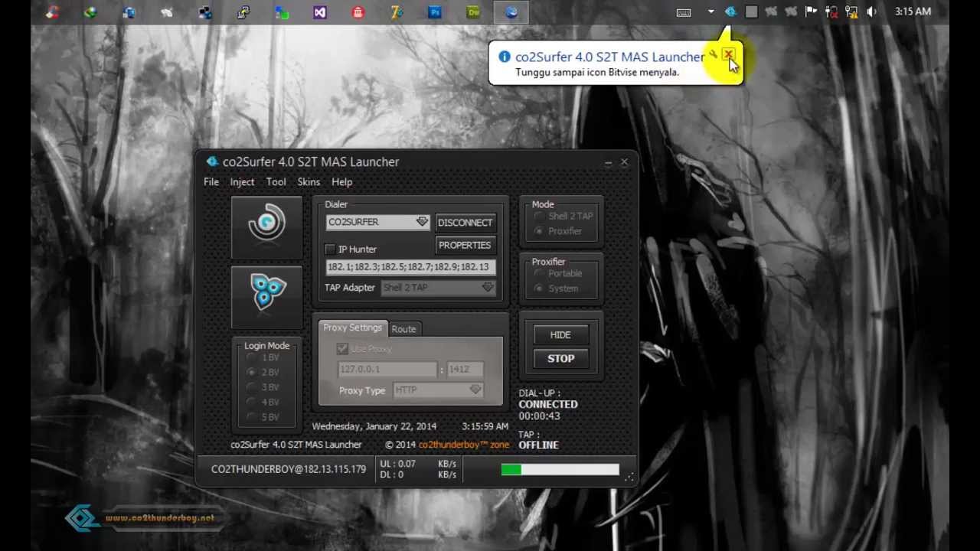
Task: Click the HIDE button
Action: coord(560,334)
